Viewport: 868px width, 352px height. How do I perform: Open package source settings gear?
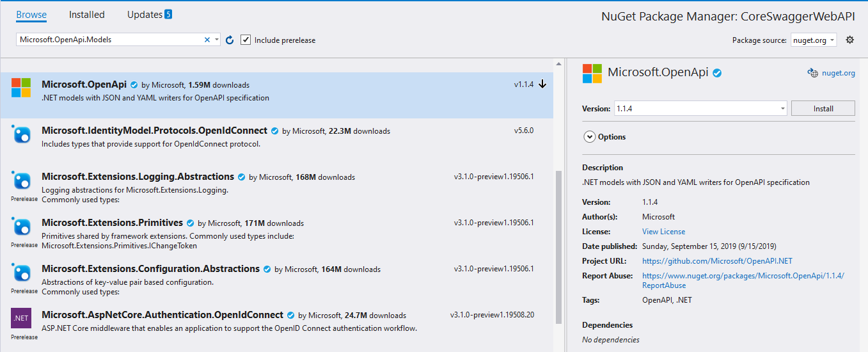[849, 40]
